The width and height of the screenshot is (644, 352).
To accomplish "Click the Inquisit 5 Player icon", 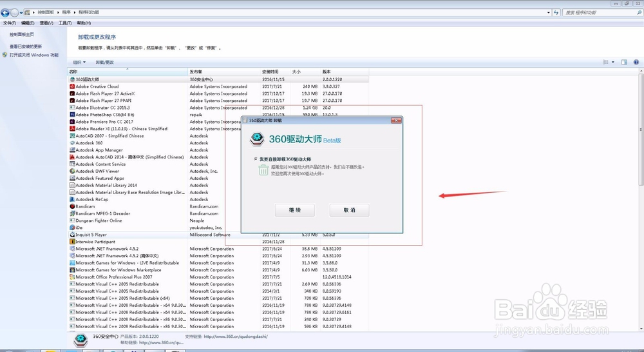I will coord(72,235).
